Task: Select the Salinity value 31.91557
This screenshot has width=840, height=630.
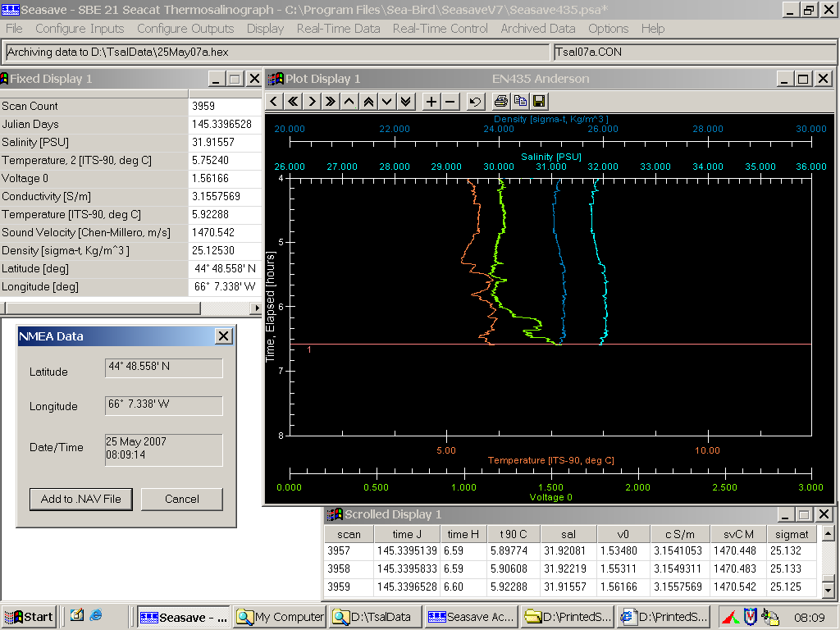Action: click(x=213, y=142)
